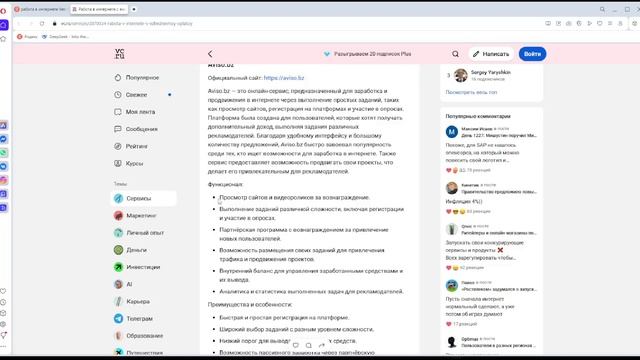Image resolution: width=640 pixels, height=360 pixels.
Task: Click the Sergey Yaryshkin author name
Action: click(x=491, y=72)
